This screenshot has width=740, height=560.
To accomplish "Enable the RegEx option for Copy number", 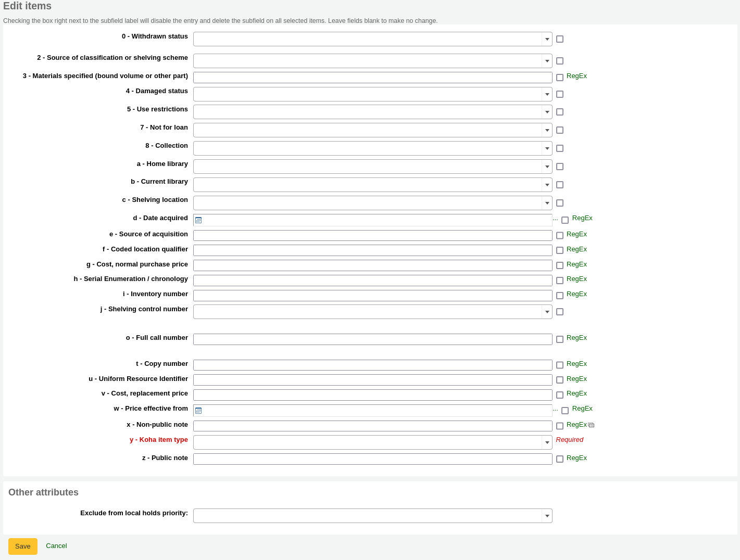I will point(560,365).
